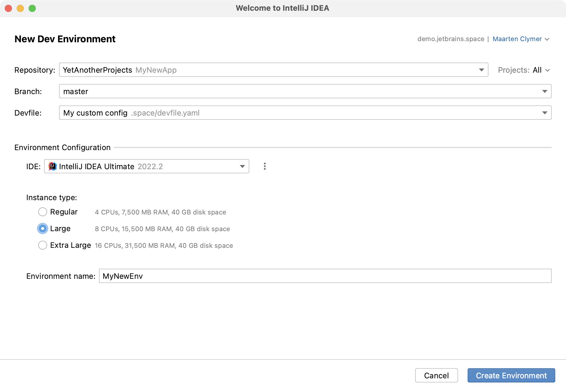Screen dimensions: 566x392
Task: Click the IntelliJ IDEA Ultimate logo icon
Action: [x=52, y=166]
